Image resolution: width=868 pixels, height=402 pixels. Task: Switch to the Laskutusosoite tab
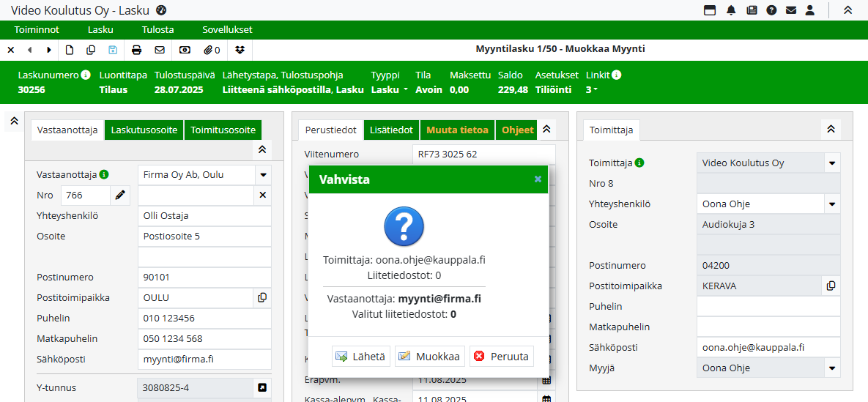(x=144, y=130)
